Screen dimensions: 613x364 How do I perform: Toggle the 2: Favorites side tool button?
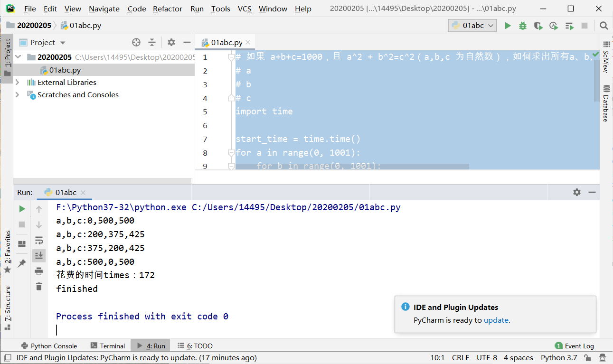click(7, 252)
